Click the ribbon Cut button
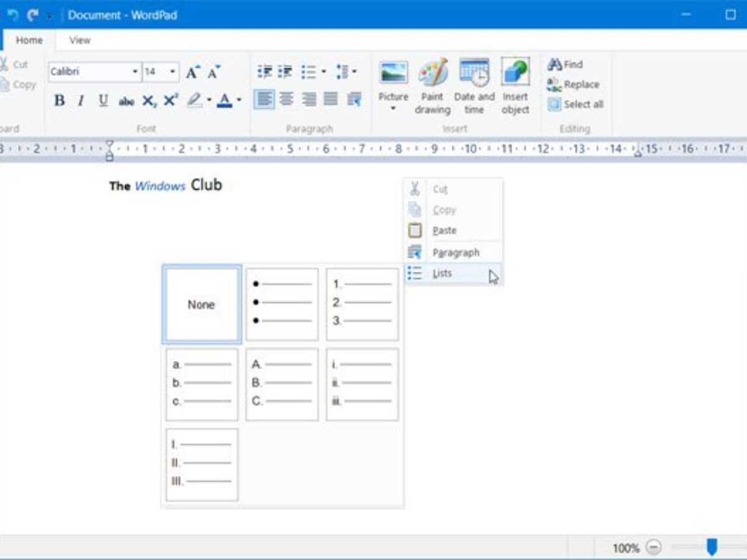The height and width of the screenshot is (560, 747). 14,64
